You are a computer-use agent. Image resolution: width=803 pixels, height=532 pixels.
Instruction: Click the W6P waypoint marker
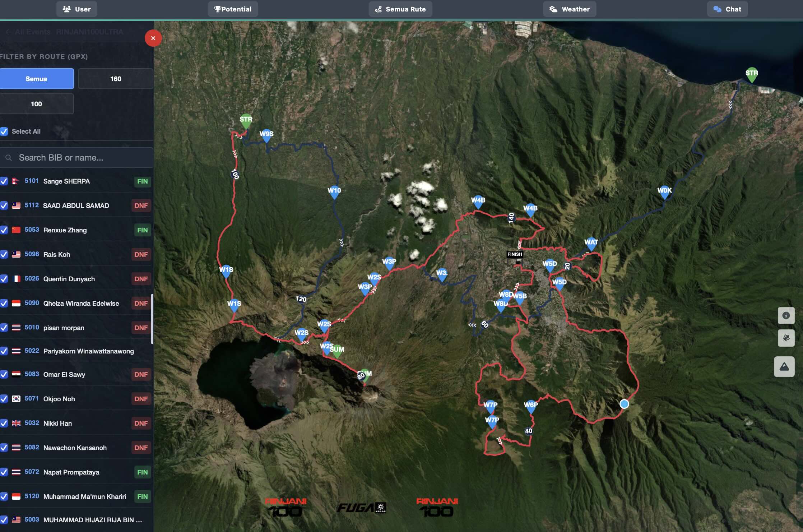[531, 407]
